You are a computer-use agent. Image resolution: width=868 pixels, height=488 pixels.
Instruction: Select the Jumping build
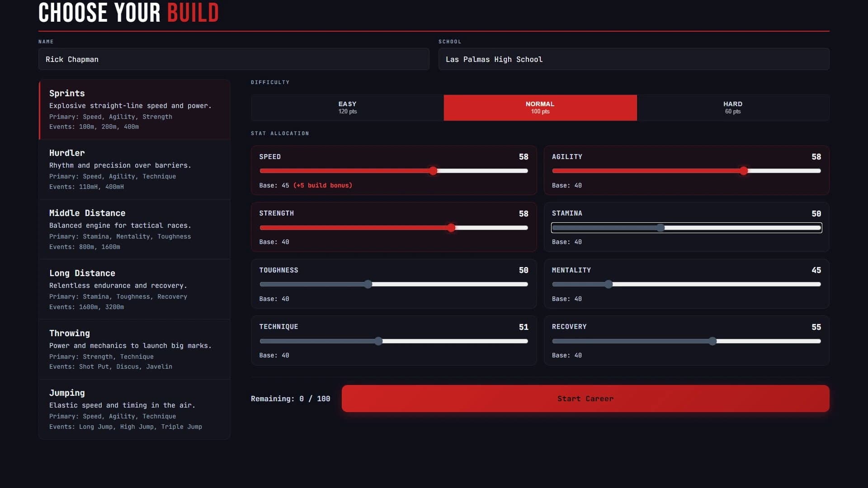[134, 409]
